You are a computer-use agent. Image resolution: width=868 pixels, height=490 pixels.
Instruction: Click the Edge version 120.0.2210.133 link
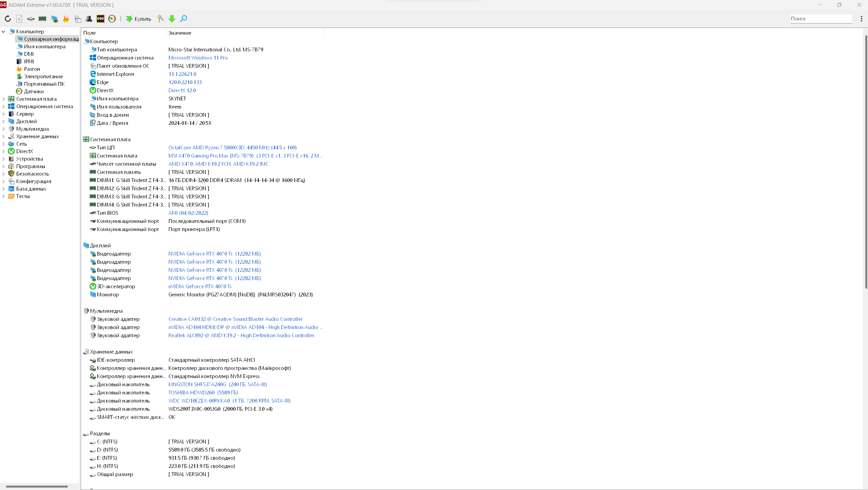click(185, 82)
